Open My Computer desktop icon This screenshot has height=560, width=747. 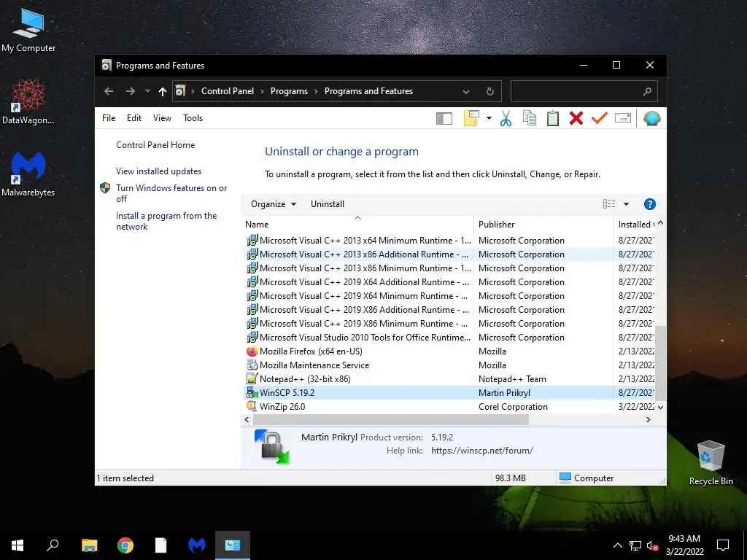coord(28,31)
